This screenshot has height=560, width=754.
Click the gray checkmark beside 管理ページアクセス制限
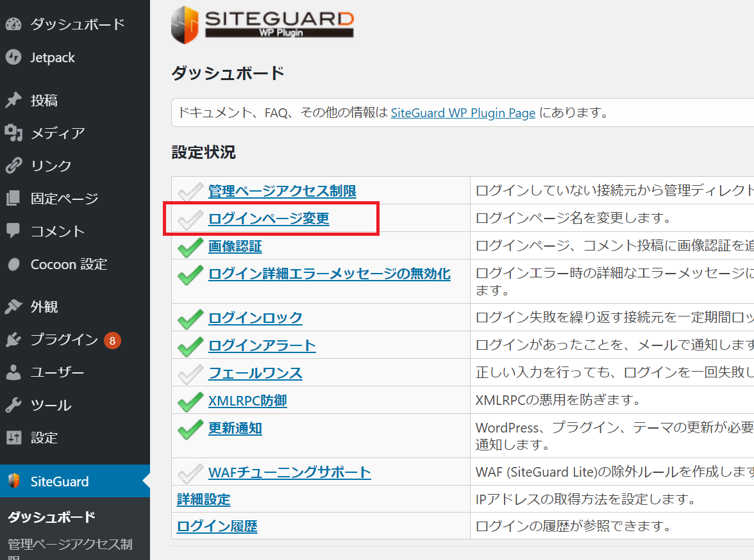[190, 192]
